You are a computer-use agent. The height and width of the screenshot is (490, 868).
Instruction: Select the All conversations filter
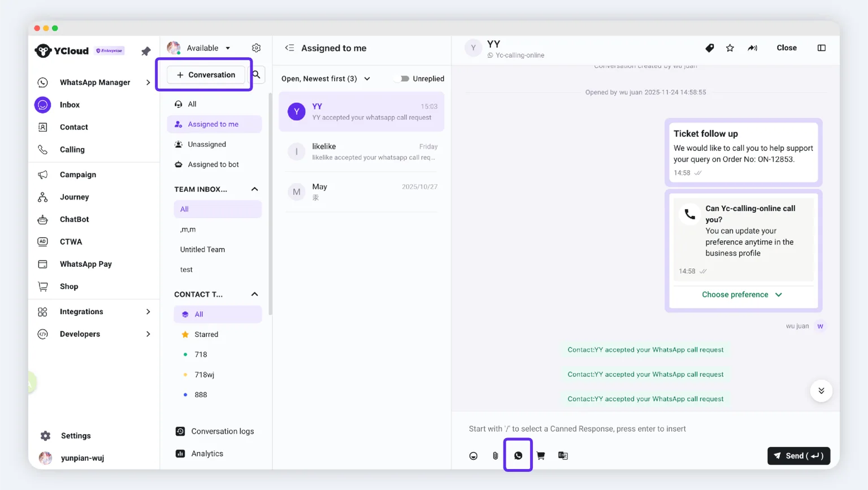(214, 104)
